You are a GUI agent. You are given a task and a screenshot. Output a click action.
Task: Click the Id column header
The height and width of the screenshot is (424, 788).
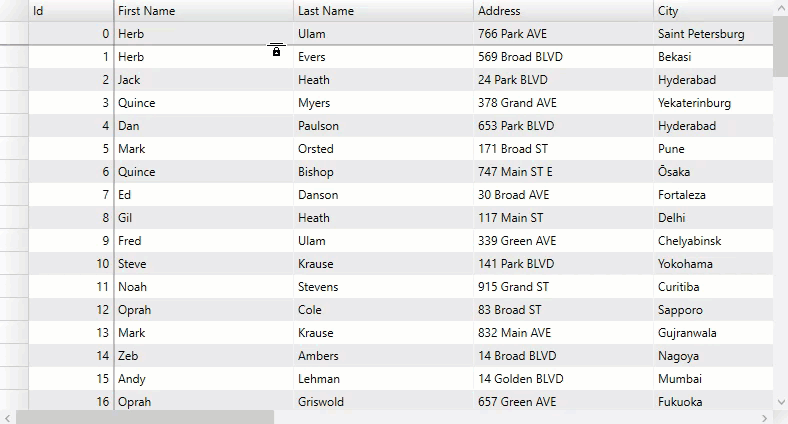pyautogui.click(x=70, y=11)
